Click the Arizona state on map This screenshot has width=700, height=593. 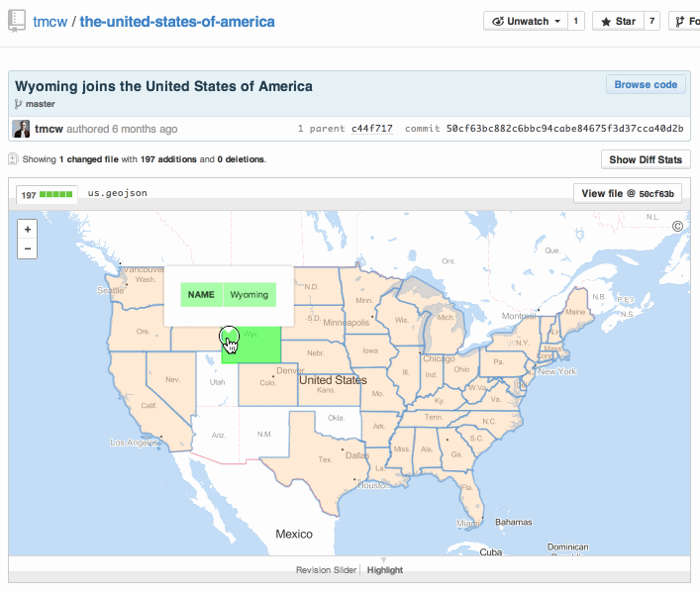click(x=218, y=435)
